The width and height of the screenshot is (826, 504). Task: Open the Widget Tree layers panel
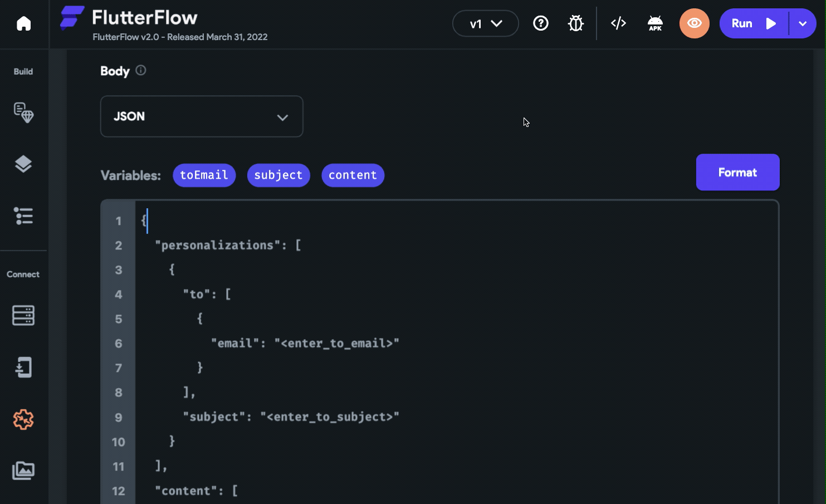click(x=23, y=164)
